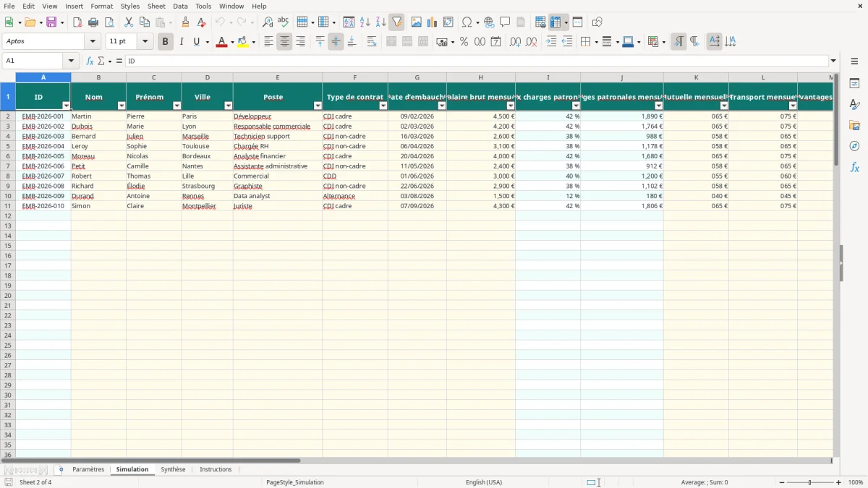Open the filter dropdown for Nom column
The height and width of the screenshot is (488, 868).
point(122,106)
